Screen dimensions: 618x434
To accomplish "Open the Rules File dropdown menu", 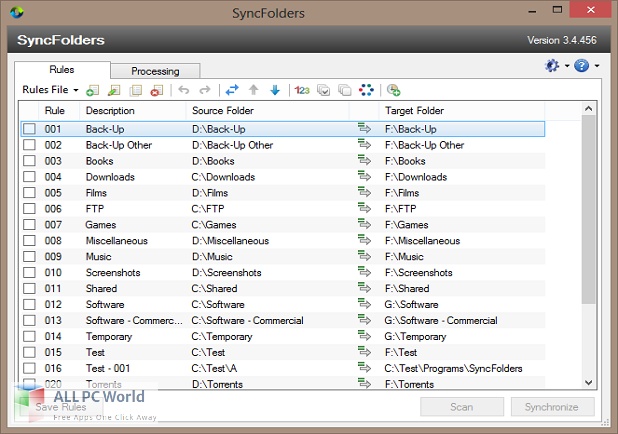I will pos(50,90).
